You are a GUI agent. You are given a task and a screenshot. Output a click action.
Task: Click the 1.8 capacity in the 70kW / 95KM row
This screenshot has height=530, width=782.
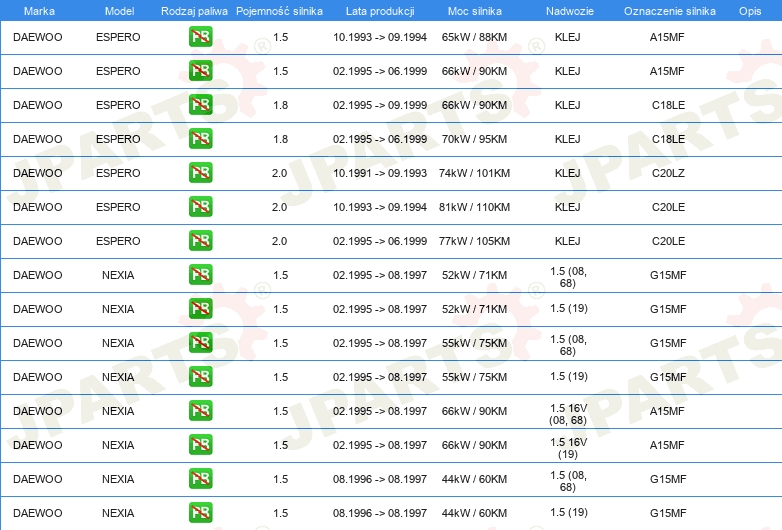point(281,139)
